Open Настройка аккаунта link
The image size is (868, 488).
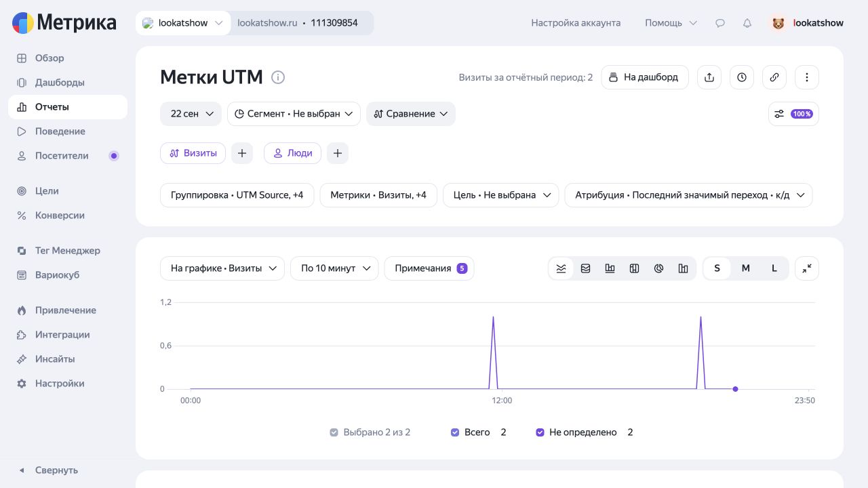(x=576, y=23)
